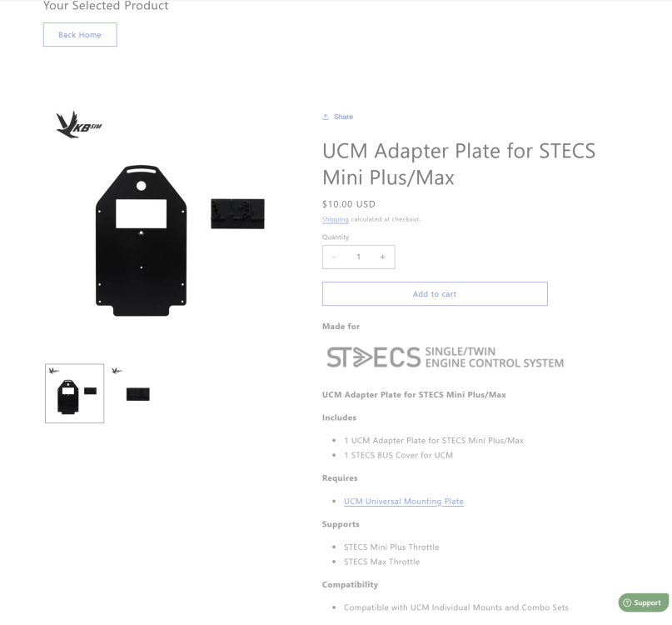Click the question mark icon on Support badge
Image resolution: width=672 pixels, height=625 pixels.
(x=629, y=602)
